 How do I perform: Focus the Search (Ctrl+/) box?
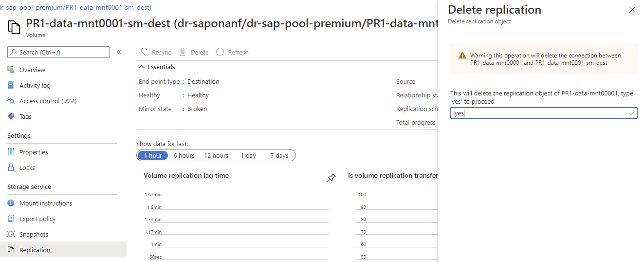[58, 52]
